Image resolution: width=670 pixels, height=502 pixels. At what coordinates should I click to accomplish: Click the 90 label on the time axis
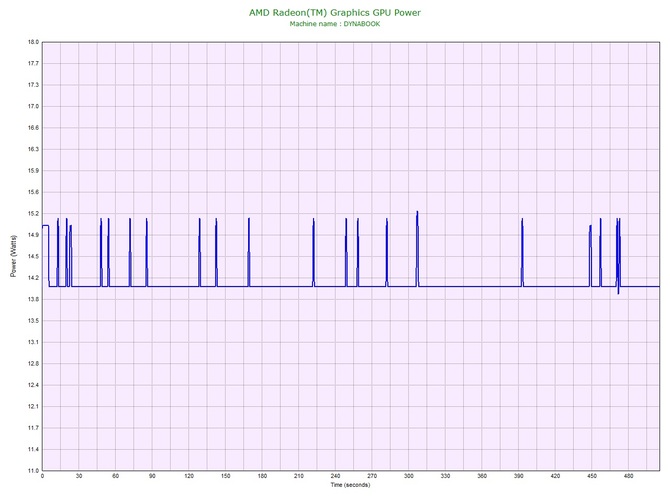(x=153, y=477)
